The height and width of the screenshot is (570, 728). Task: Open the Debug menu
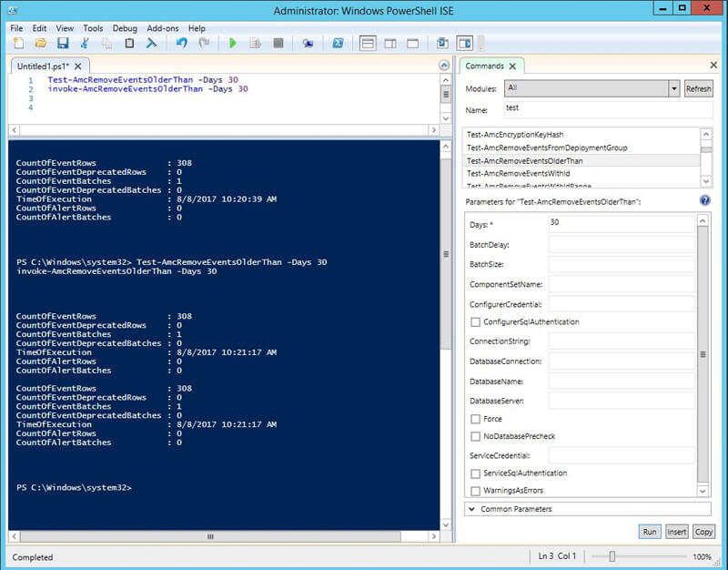(x=125, y=28)
